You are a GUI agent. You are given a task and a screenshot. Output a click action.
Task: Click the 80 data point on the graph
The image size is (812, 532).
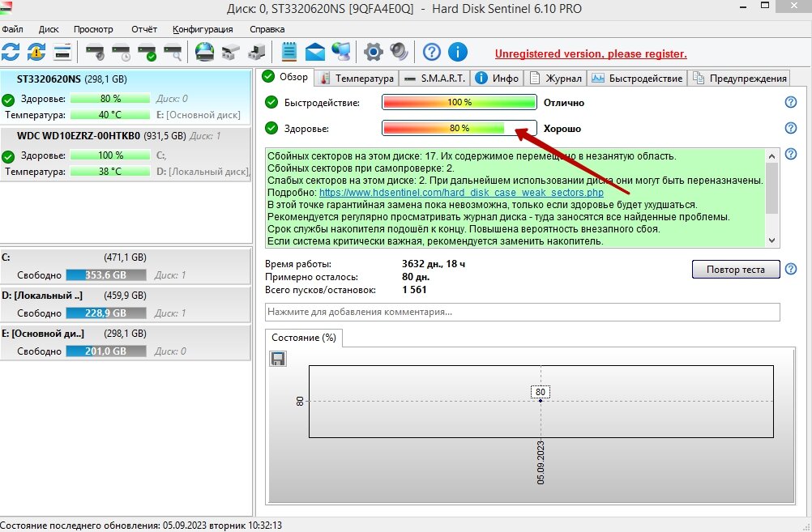541,401
